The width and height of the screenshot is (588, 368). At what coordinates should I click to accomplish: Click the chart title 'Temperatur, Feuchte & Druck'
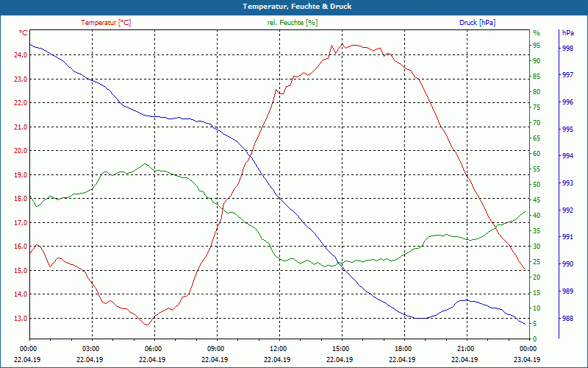[297, 7]
